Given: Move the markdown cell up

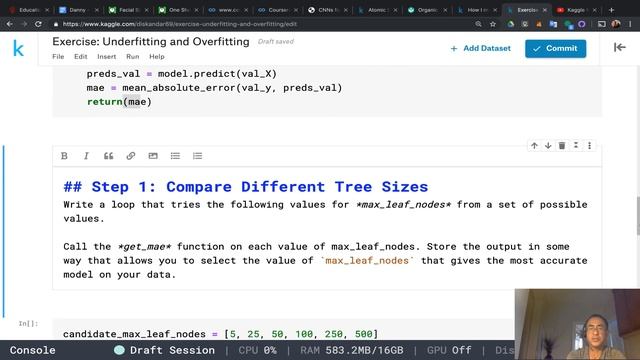Looking at the screenshot, I should pyautogui.click(x=534, y=145).
